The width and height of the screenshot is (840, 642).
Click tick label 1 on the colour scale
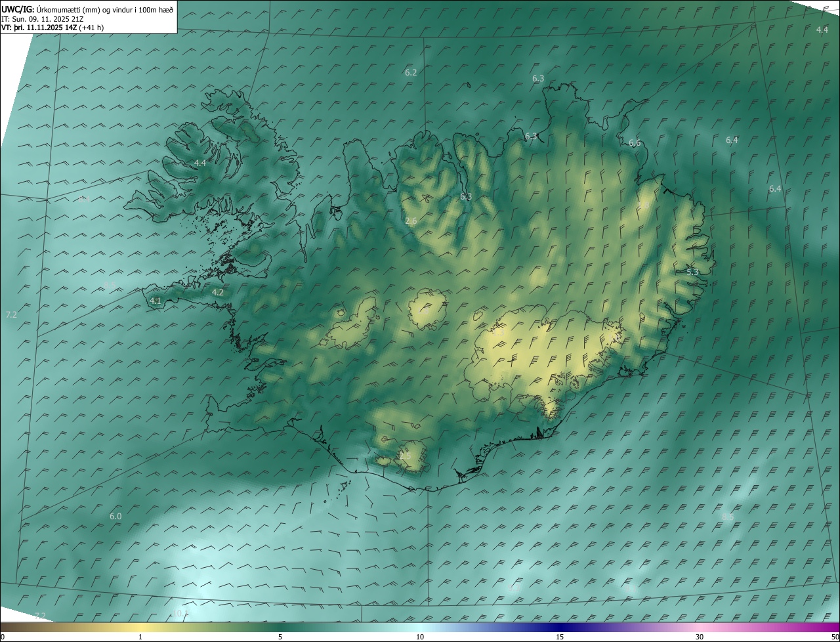pos(140,637)
